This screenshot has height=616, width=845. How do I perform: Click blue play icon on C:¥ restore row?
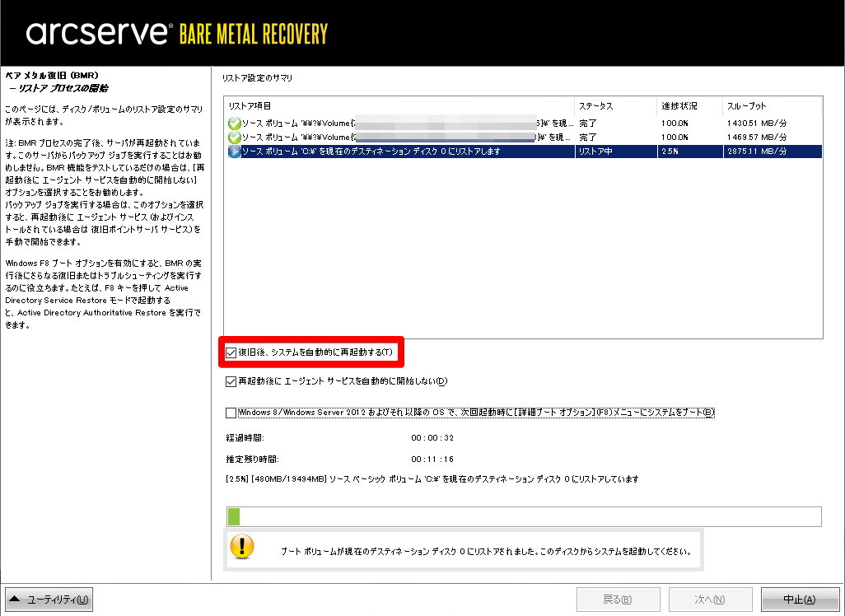pos(235,152)
